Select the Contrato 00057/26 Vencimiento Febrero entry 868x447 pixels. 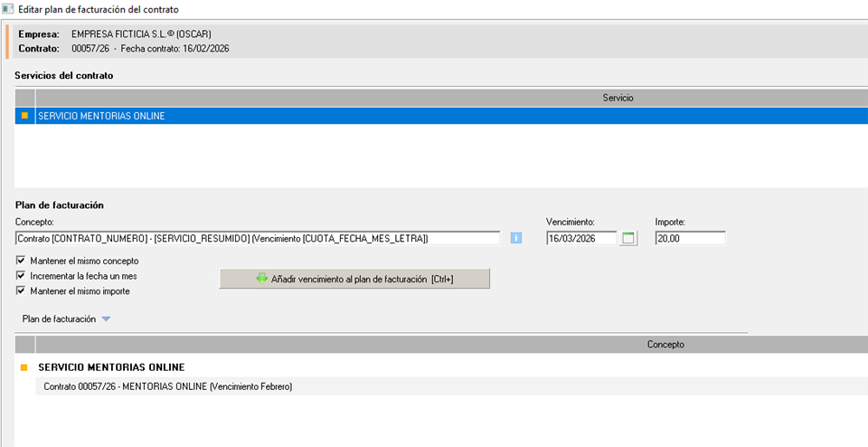coord(168,386)
